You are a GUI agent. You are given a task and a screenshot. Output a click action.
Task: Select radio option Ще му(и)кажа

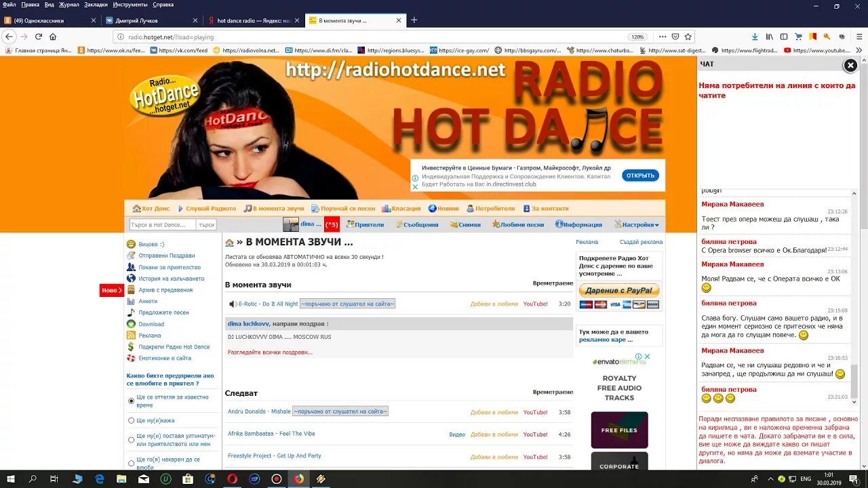(132, 420)
